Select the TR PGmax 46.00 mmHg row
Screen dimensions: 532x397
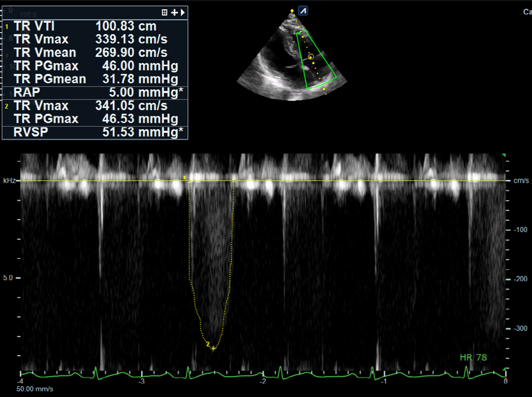tap(95, 66)
